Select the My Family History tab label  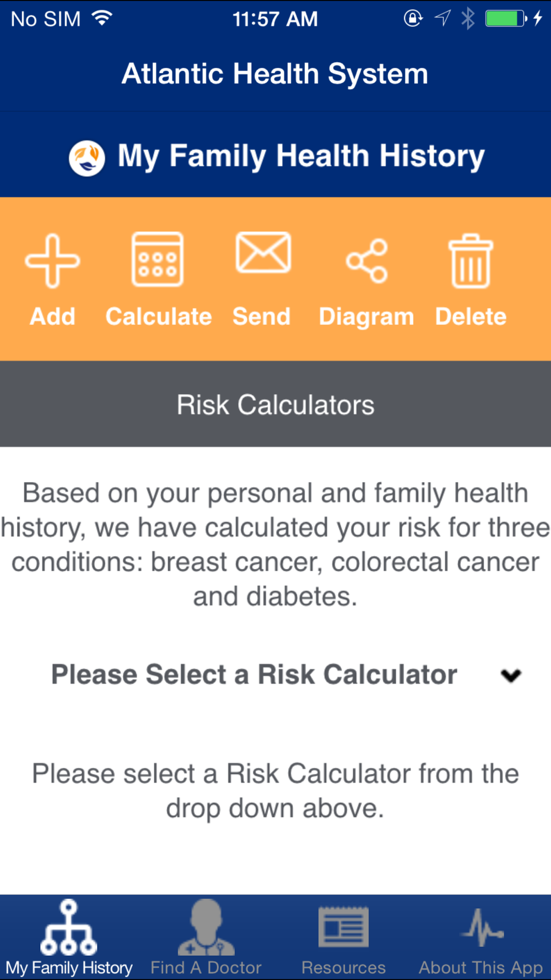(69, 968)
